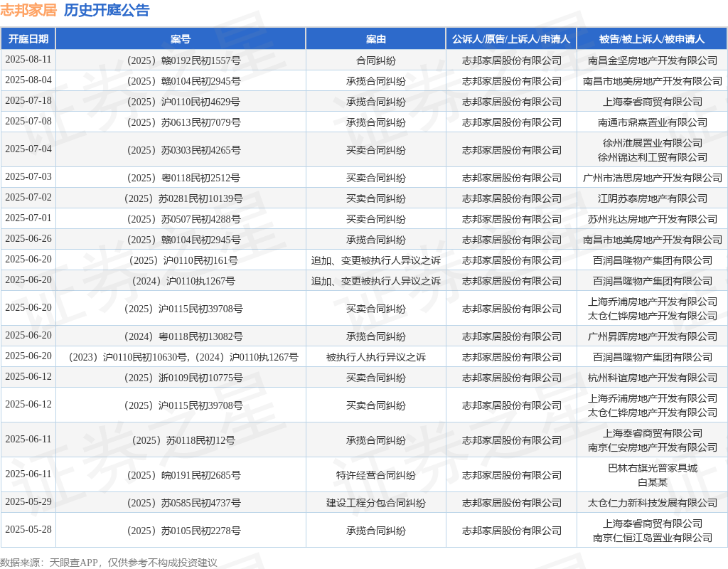Select the 案号 column header
This screenshot has width=728, height=569.
click(181, 39)
